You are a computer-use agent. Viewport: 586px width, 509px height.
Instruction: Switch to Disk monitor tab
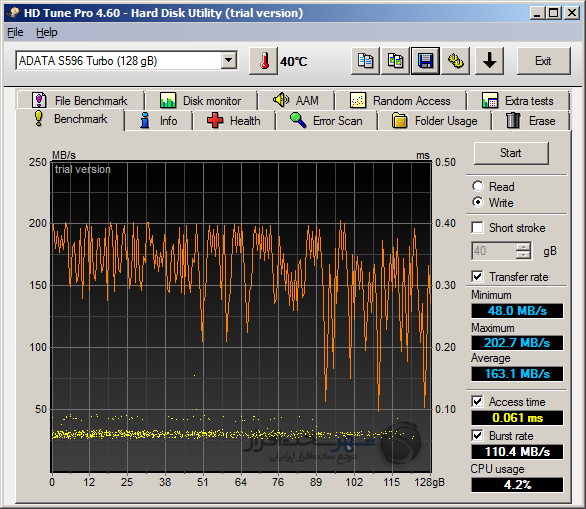(201, 101)
